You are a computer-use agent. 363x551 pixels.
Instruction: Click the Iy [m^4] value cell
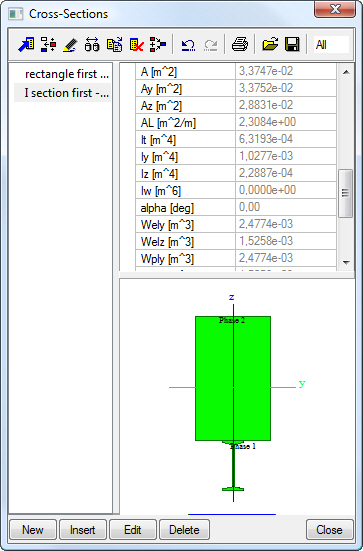(x=286, y=156)
